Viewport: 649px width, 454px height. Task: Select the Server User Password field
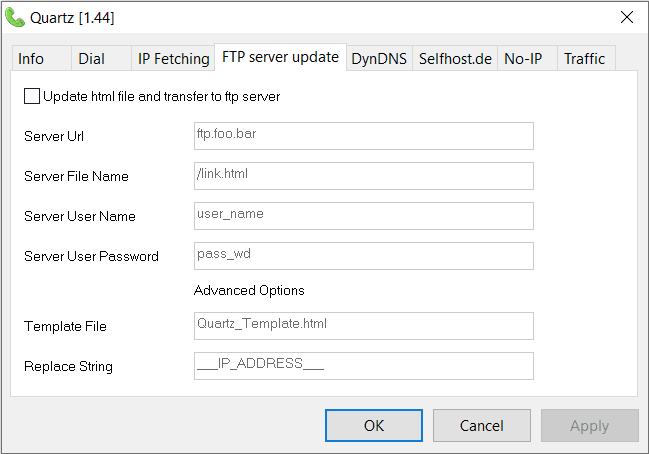tap(363, 256)
